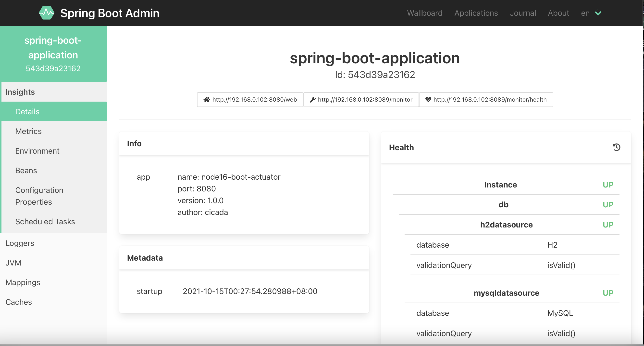The image size is (644, 346).
Task: Click the h2datasource health row label
Action: pos(506,225)
